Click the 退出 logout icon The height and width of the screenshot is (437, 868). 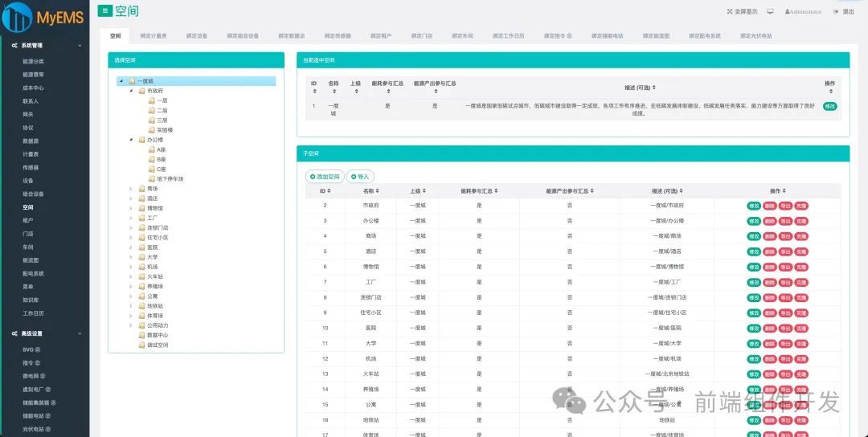(x=836, y=11)
